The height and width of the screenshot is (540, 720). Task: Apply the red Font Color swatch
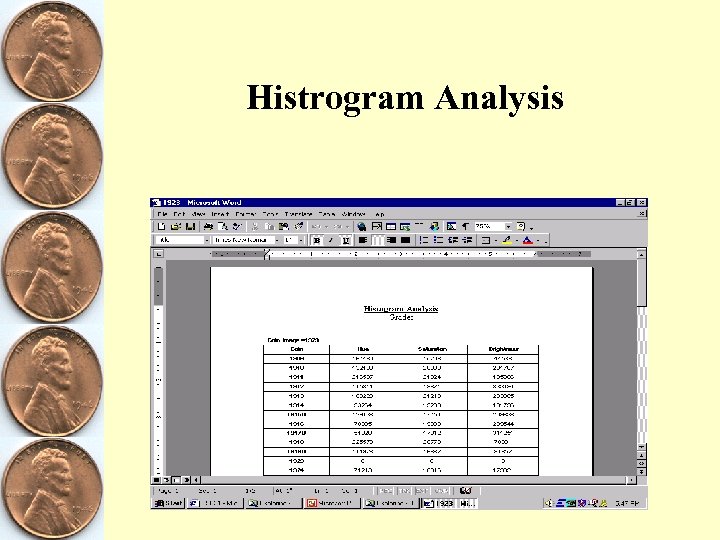pos(528,240)
